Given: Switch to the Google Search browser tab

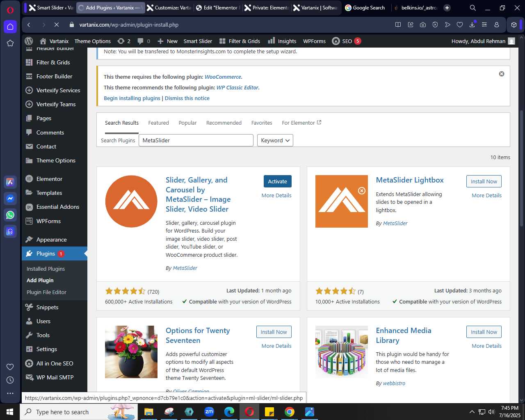Looking at the screenshot, I should [x=365, y=8].
